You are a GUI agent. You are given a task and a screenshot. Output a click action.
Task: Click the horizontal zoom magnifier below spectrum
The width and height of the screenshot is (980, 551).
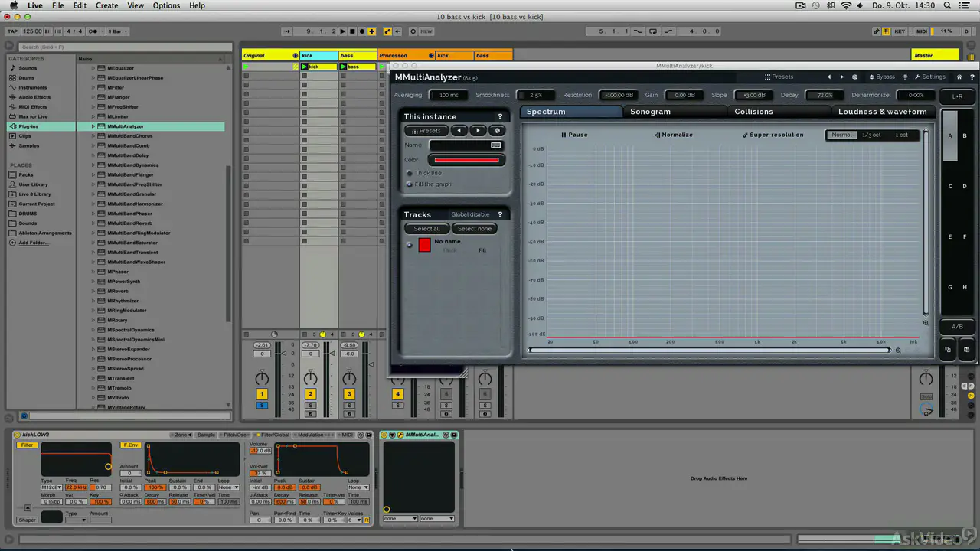[x=898, y=350]
